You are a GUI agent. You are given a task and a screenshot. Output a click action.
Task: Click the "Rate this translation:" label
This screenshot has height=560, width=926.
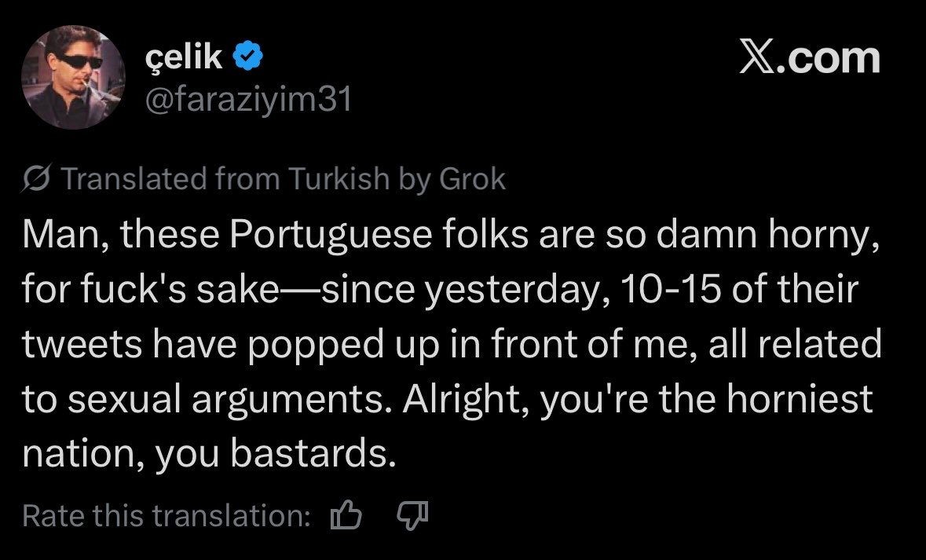pos(166,516)
